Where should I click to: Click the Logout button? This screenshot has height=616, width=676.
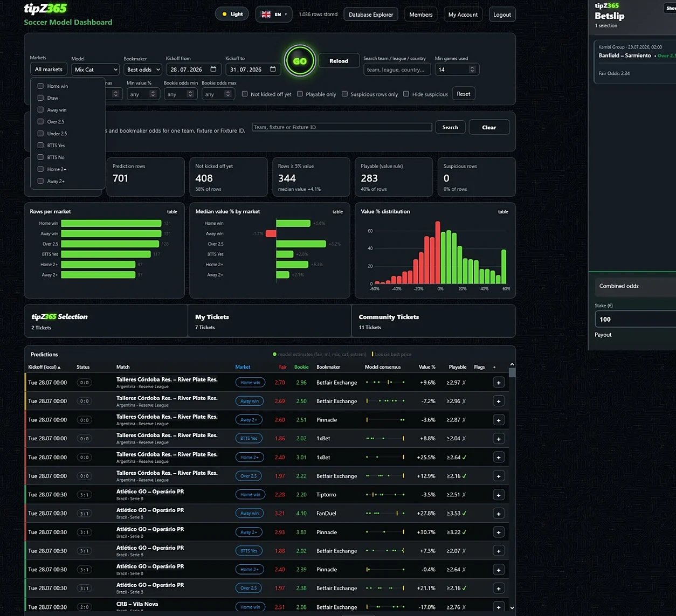click(x=502, y=15)
